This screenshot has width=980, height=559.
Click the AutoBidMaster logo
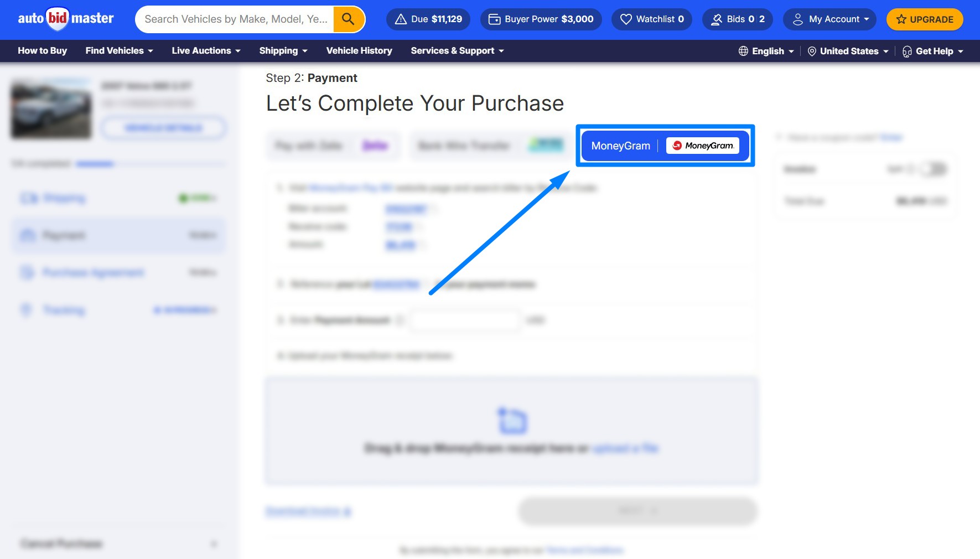[65, 19]
